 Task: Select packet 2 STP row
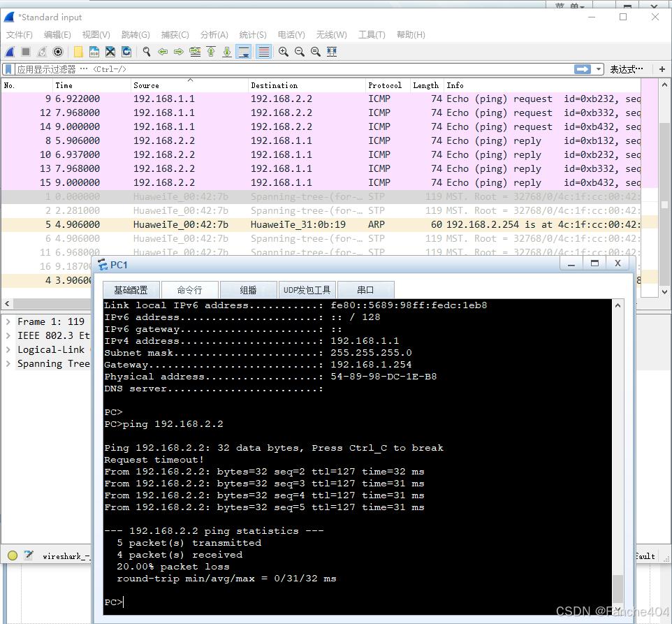[x=321, y=210]
